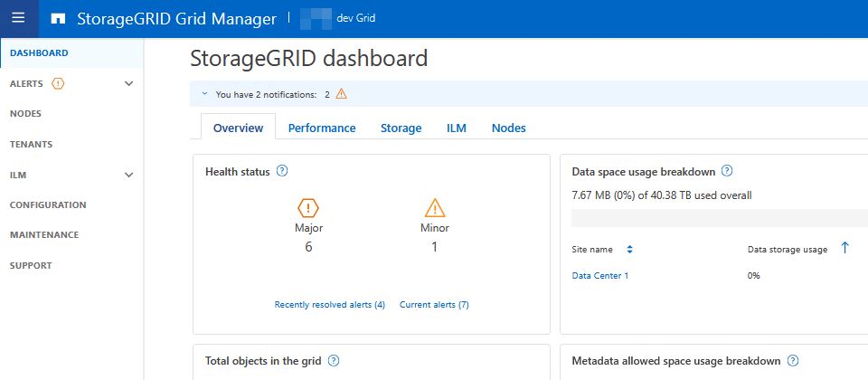Click the Major alert hexagon icon

point(308,208)
